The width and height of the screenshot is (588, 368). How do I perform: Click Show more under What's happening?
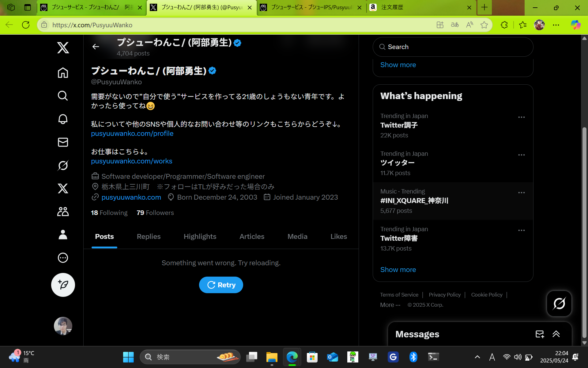pyautogui.click(x=398, y=270)
